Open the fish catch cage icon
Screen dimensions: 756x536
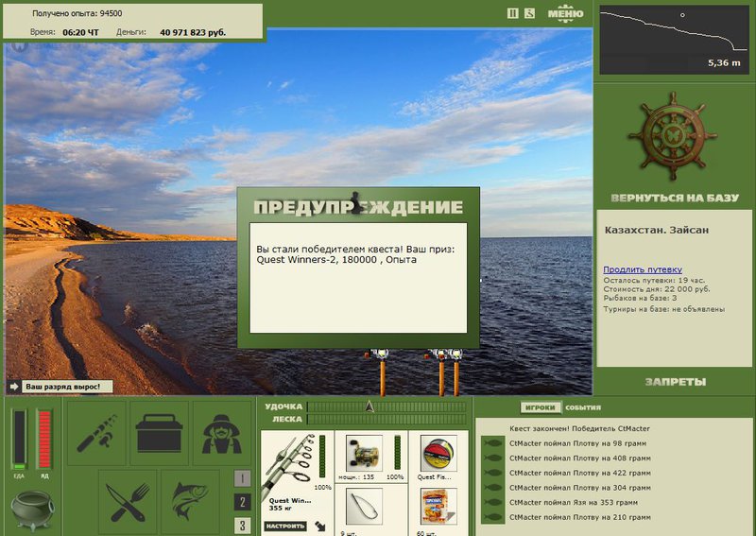coord(190,502)
